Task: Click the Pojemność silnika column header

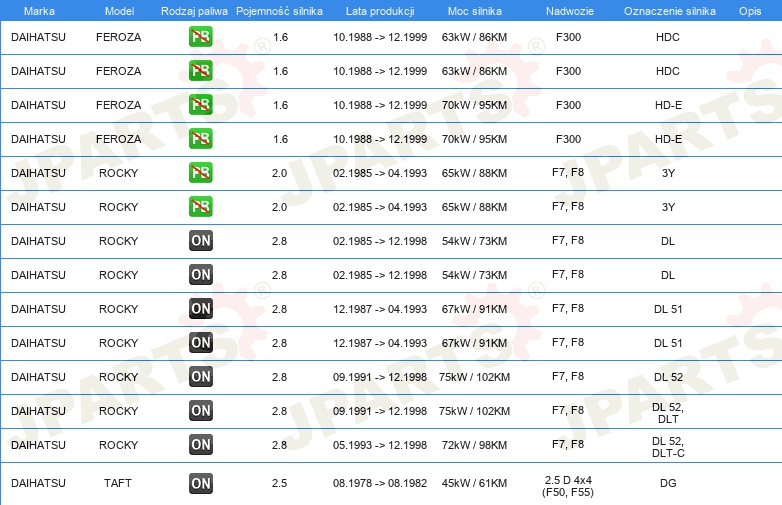Action: coord(279,11)
